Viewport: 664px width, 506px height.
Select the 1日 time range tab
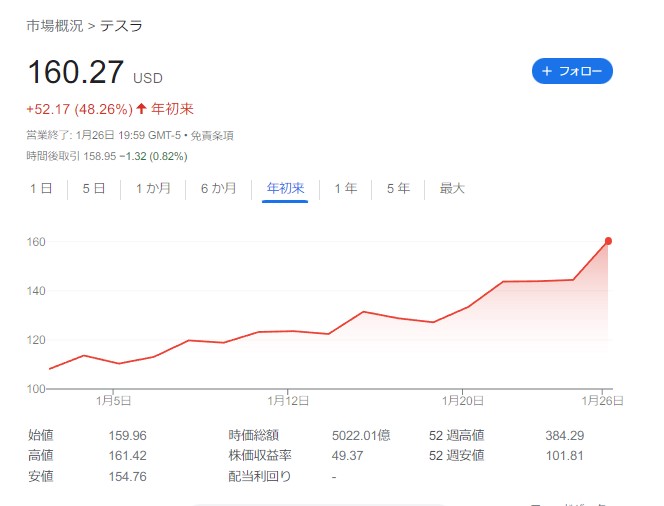click(41, 188)
